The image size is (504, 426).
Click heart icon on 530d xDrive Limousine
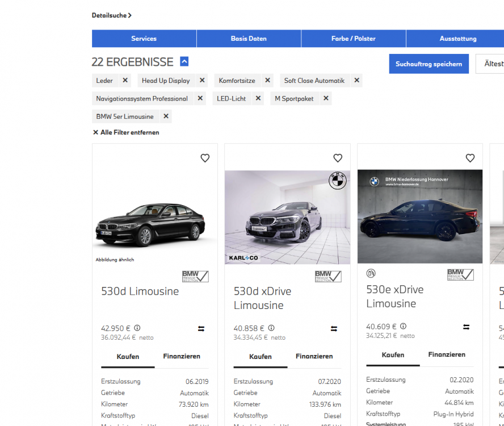(338, 158)
